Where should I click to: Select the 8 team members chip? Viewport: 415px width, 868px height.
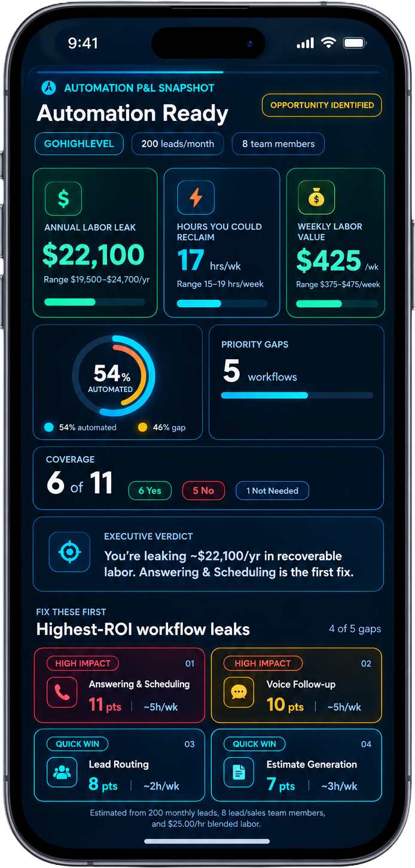278,144
